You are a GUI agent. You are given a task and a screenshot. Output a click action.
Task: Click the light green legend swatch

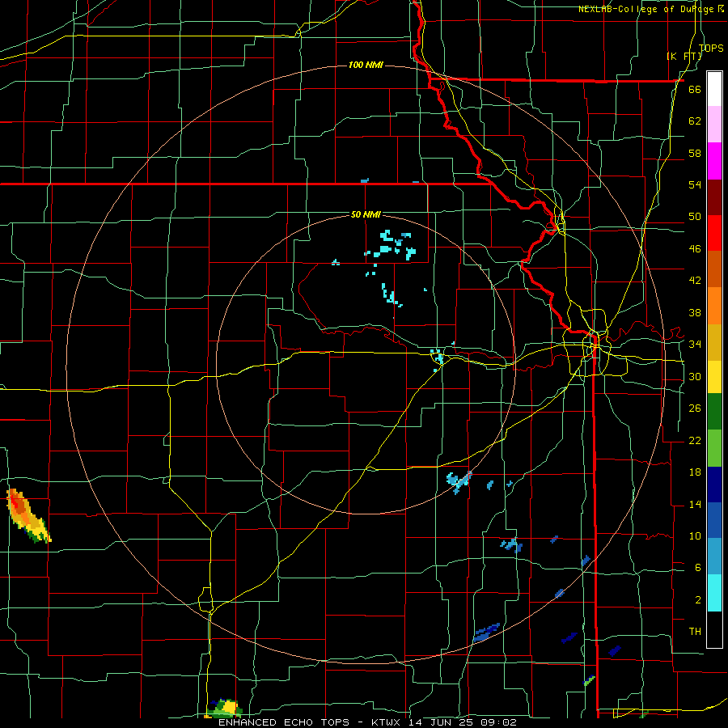[x=714, y=448]
